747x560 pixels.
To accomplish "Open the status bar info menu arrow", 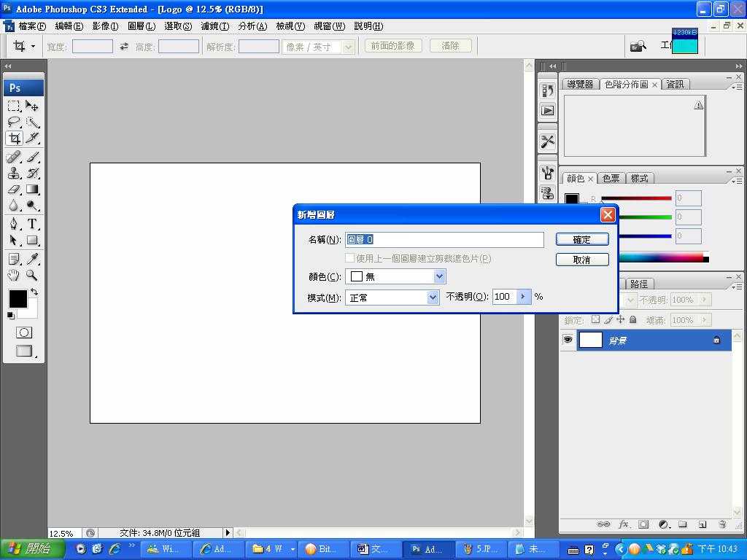I will click(228, 533).
